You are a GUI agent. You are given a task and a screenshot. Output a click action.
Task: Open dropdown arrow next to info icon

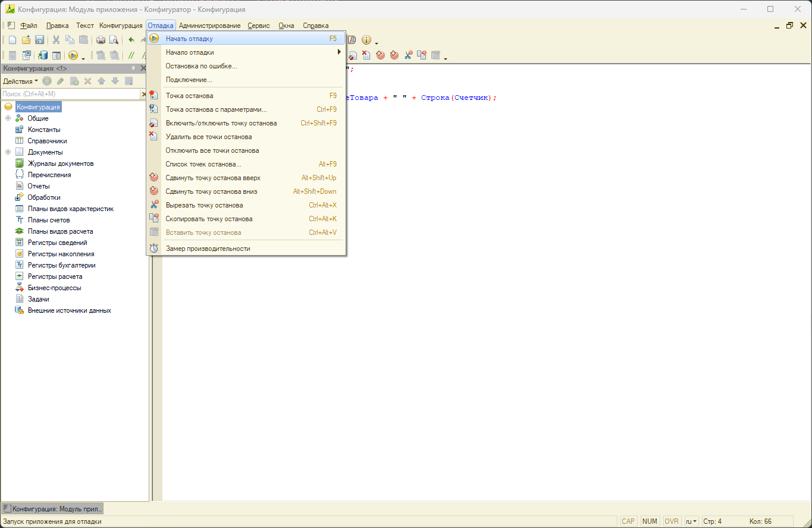(377, 43)
